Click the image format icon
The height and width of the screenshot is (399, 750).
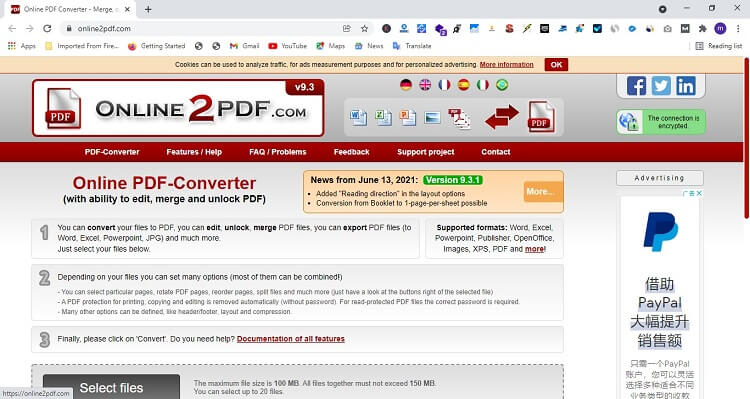coord(432,118)
